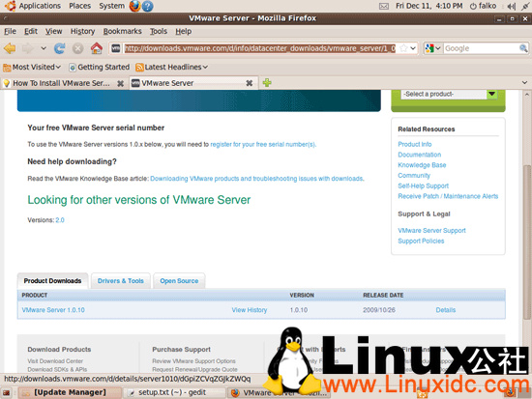
Task: Open the falko user session menu
Action: [x=483, y=6]
